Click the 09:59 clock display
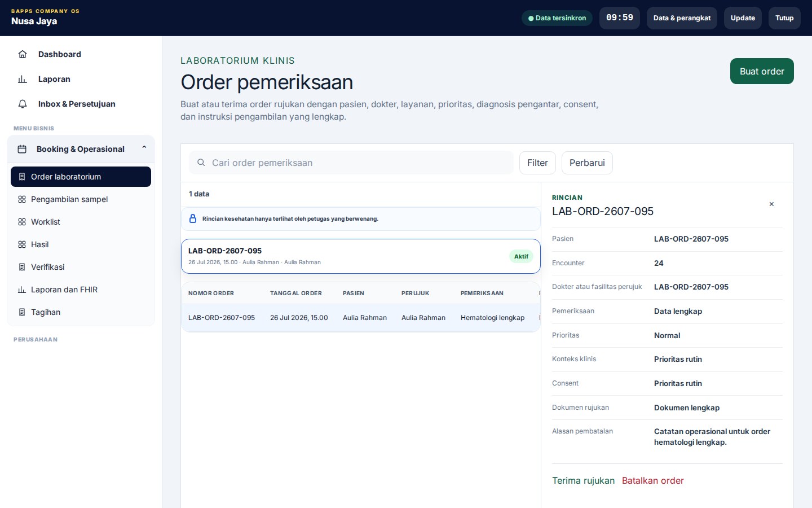 620,18
